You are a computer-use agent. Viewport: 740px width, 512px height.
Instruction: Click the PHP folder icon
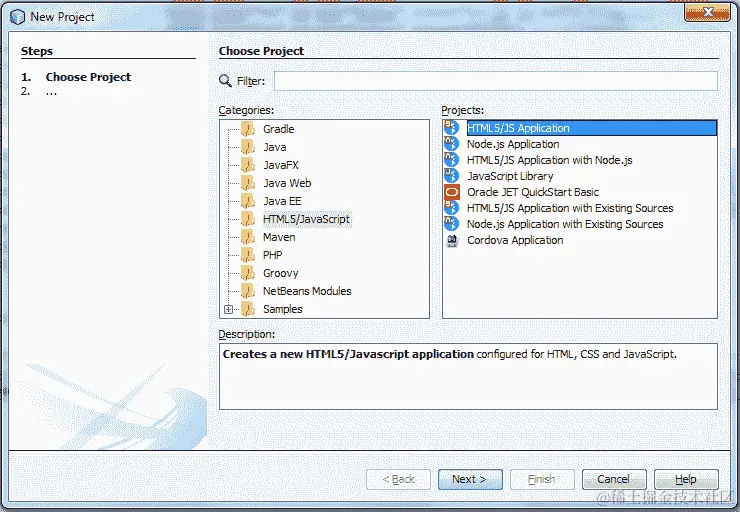tap(248, 255)
